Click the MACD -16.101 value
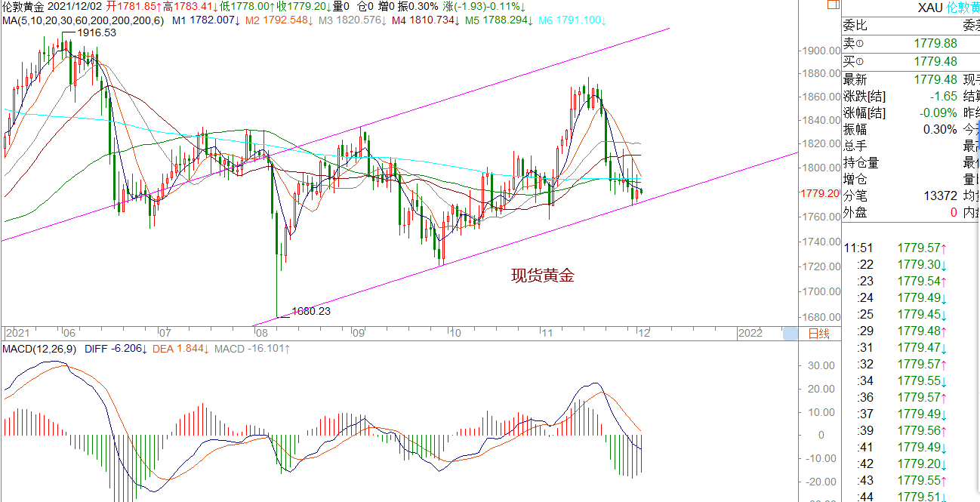 (x=252, y=349)
